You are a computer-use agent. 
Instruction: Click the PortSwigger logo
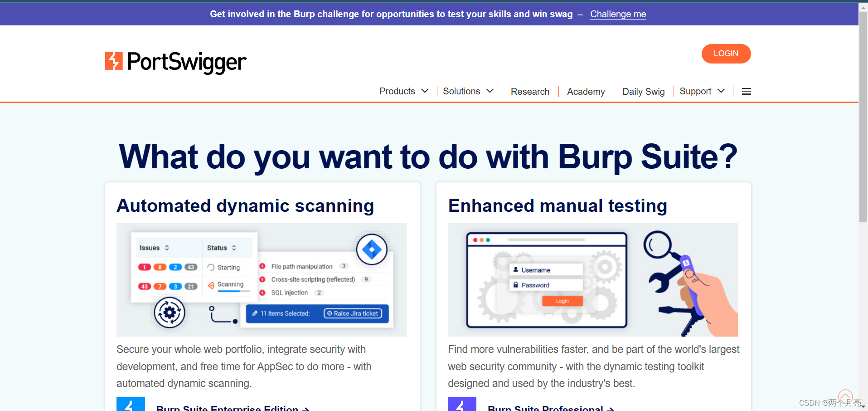pyautogui.click(x=175, y=62)
